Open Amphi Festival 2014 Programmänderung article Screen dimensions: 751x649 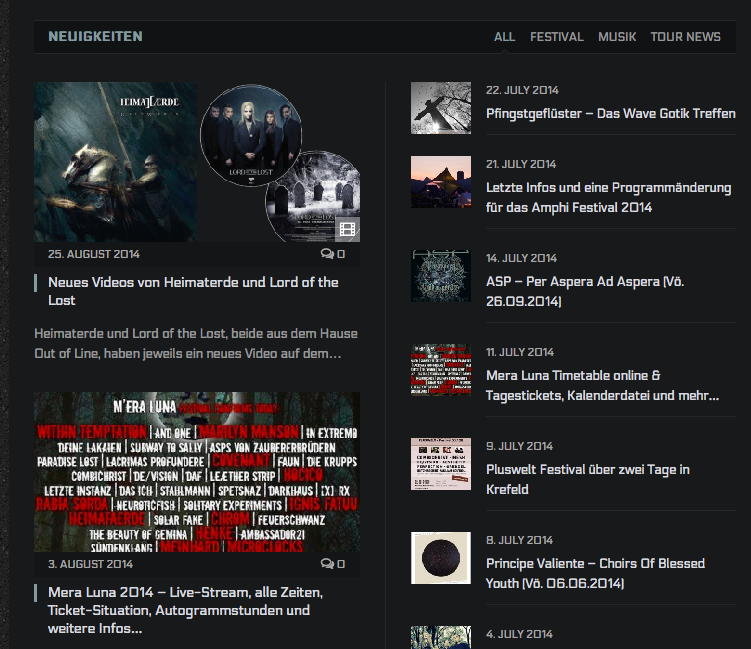(608, 197)
